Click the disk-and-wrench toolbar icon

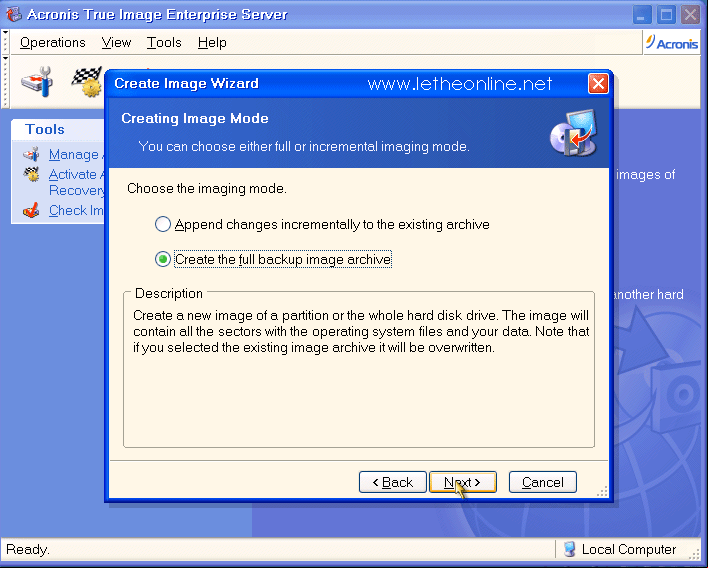[37, 82]
